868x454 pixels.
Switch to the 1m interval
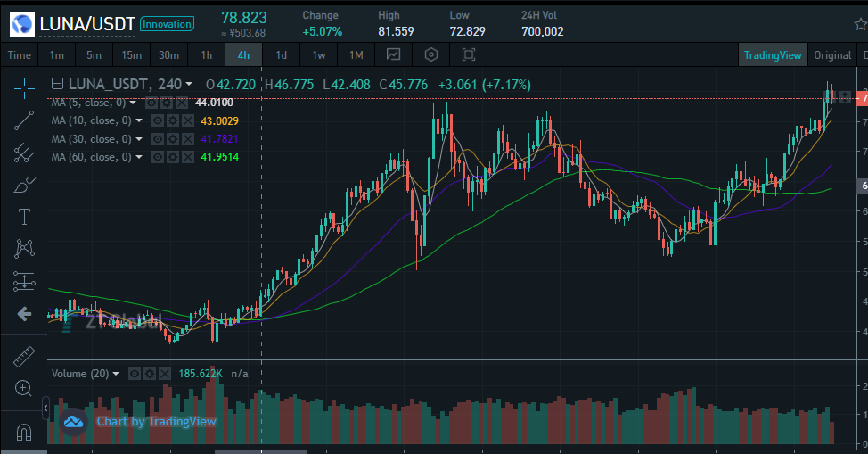tap(56, 55)
